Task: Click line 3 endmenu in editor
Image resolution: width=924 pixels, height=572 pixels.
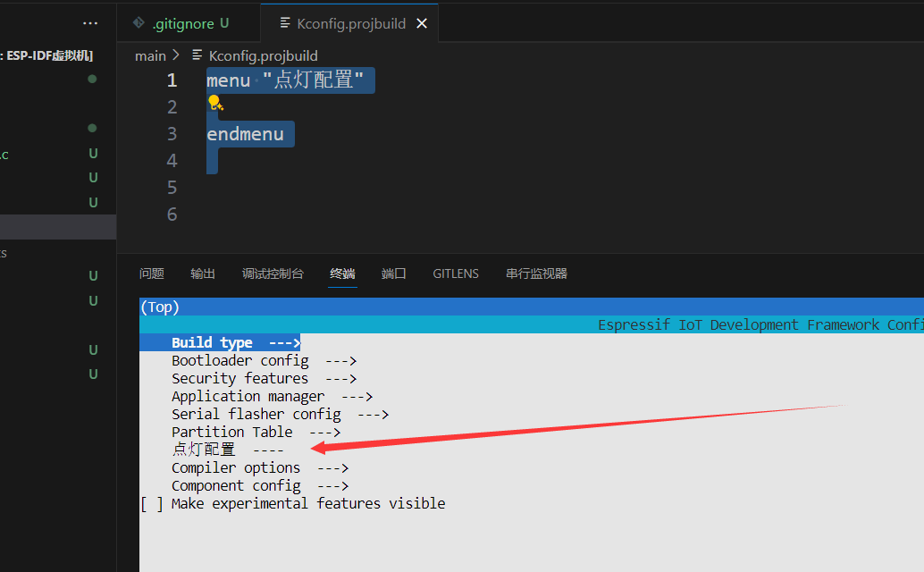Action: (246, 134)
